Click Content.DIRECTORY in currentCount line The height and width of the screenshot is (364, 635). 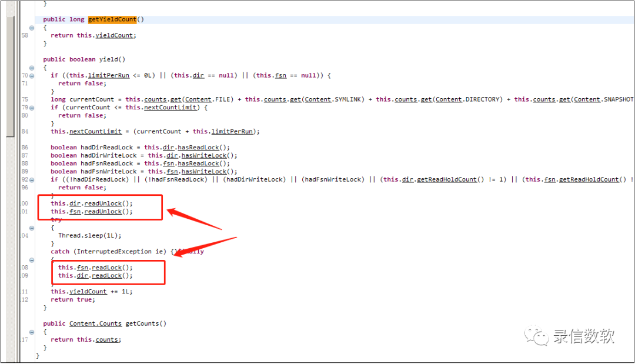[467, 99]
